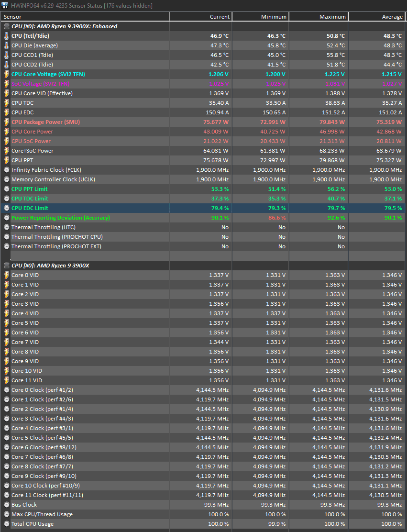The height and width of the screenshot is (532, 407).
Task: Click the lightning icon beside SoC Voltage (SVI2 TFN)
Action: pyautogui.click(x=6, y=84)
